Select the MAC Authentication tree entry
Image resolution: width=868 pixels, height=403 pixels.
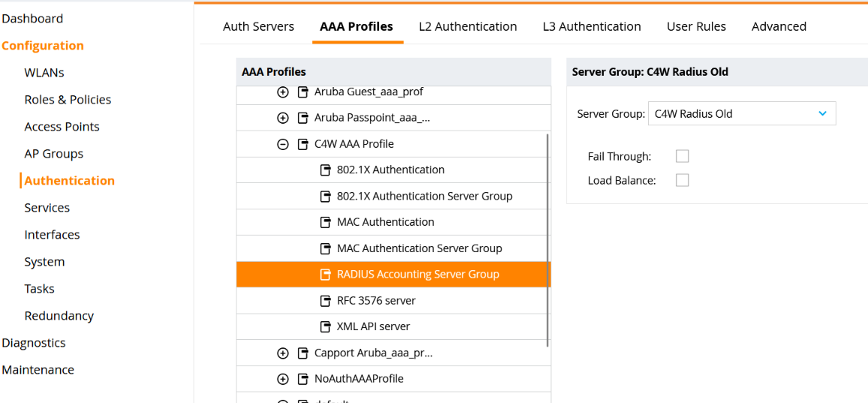[x=385, y=222]
